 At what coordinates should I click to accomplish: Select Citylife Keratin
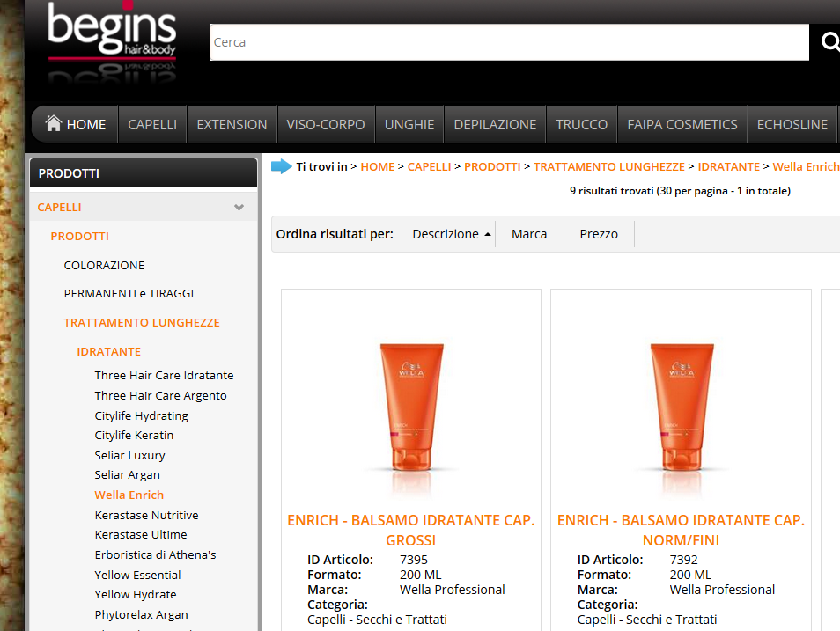point(134,435)
